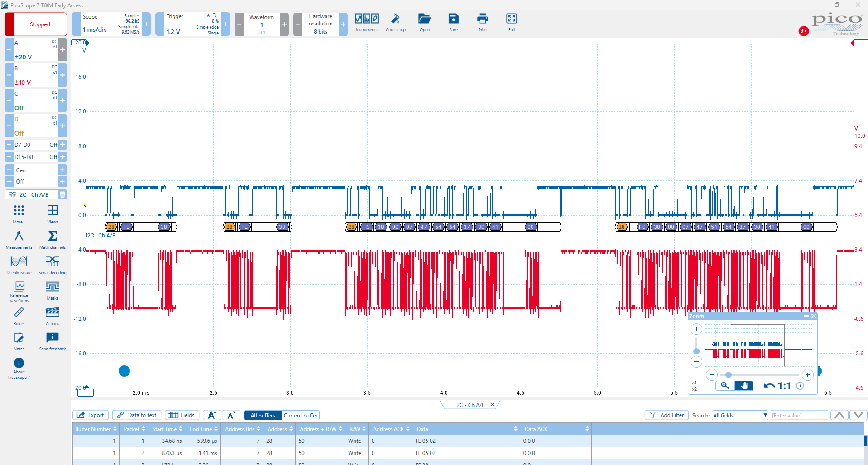Image resolution: width=868 pixels, height=465 pixels.
Task: Sort by Buffer Number column
Action: pyautogui.click(x=96, y=429)
